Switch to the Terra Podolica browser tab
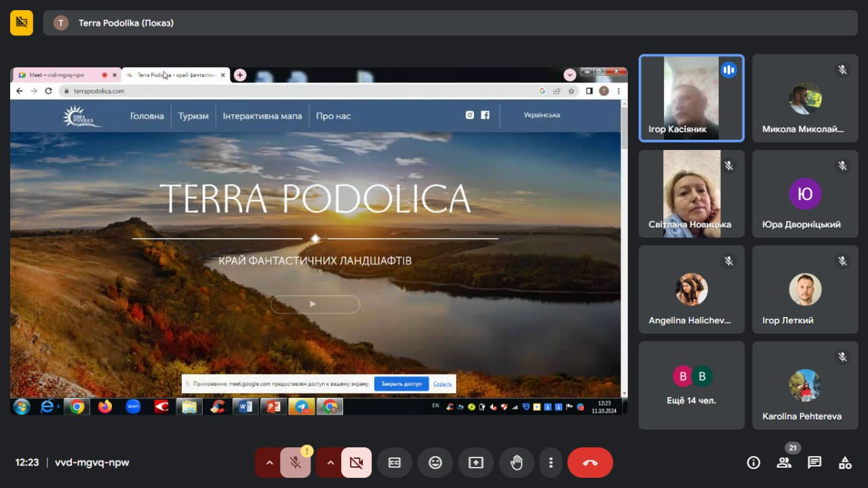This screenshot has height=488, width=868. [175, 75]
